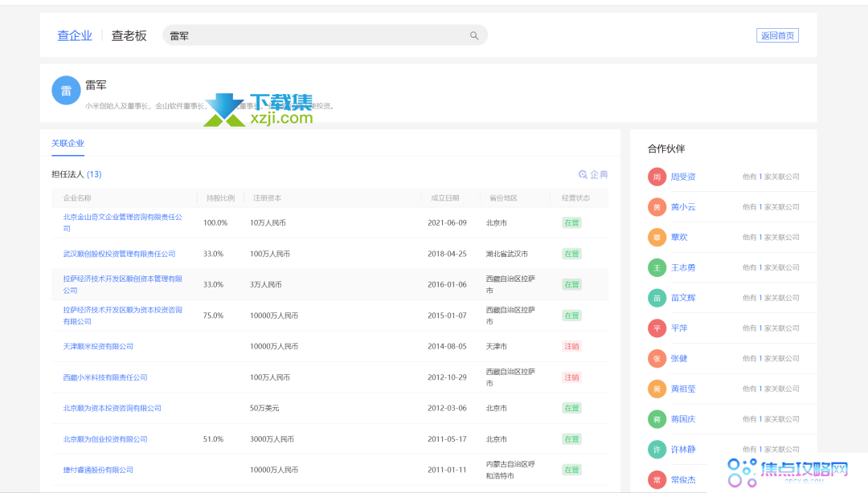Image resolution: width=868 pixels, height=493 pixels.
Task: Click the 注册资本 column header
Action: tap(267, 198)
